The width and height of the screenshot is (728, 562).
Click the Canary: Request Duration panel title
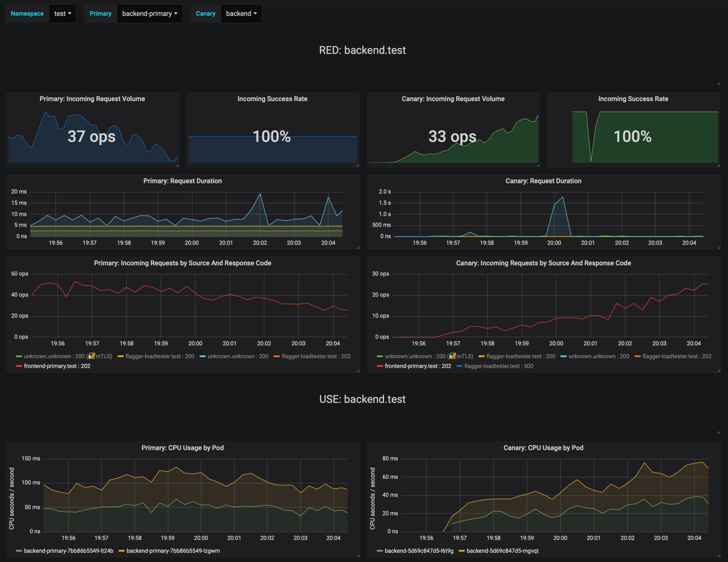click(x=543, y=181)
